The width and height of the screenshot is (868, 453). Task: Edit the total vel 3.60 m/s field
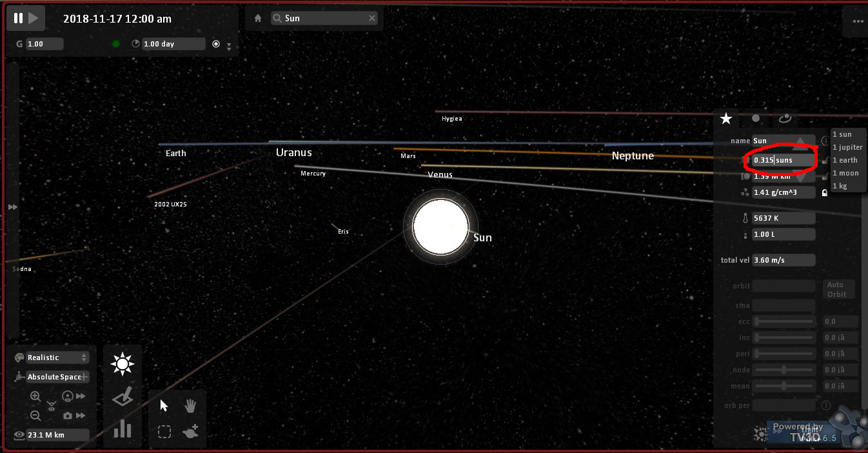click(x=784, y=260)
